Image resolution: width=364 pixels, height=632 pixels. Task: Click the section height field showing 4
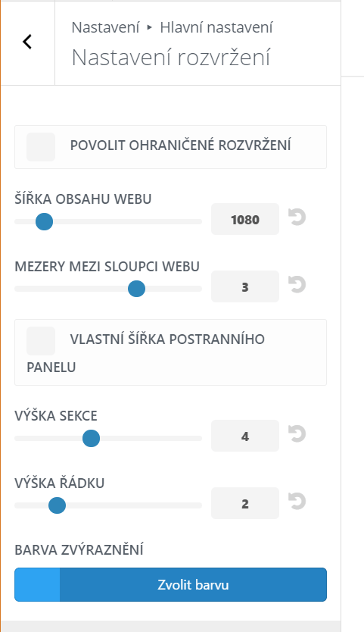click(245, 436)
